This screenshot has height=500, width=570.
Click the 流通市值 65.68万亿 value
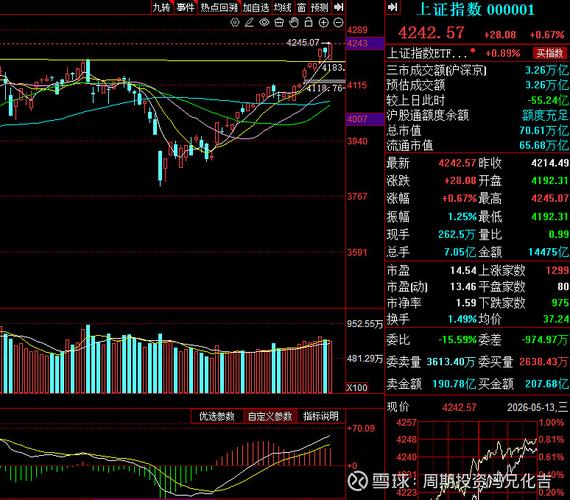544,145
